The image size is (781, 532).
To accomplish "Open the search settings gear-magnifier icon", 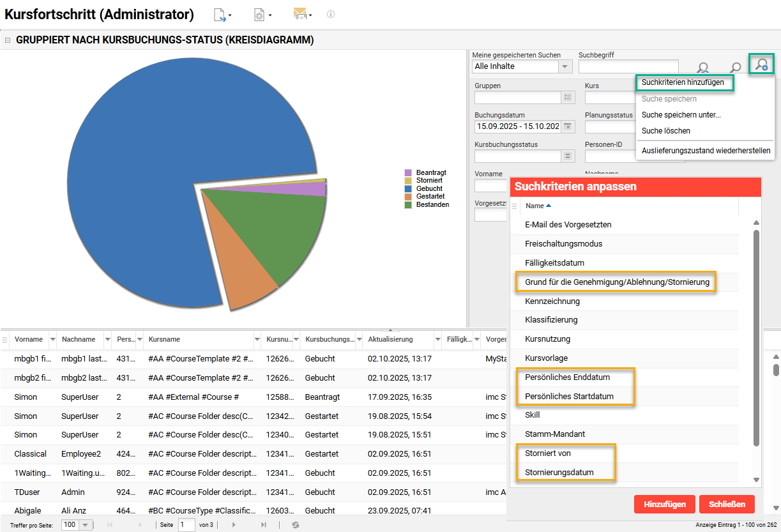I will (x=761, y=65).
